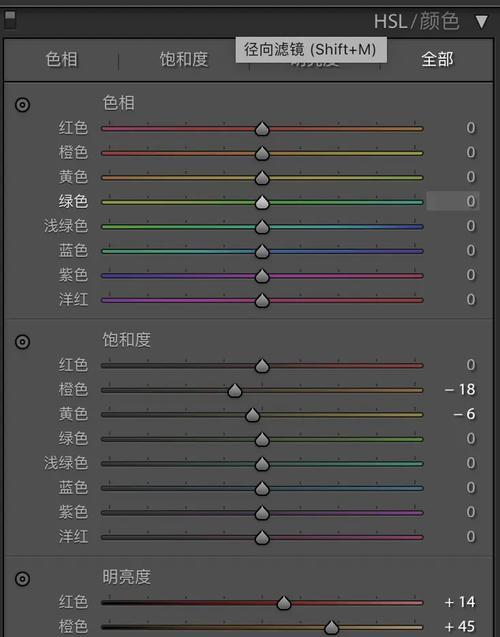Collapse the HSL / 颜色 panel triangle
500x637 pixels.
point(481,22)
